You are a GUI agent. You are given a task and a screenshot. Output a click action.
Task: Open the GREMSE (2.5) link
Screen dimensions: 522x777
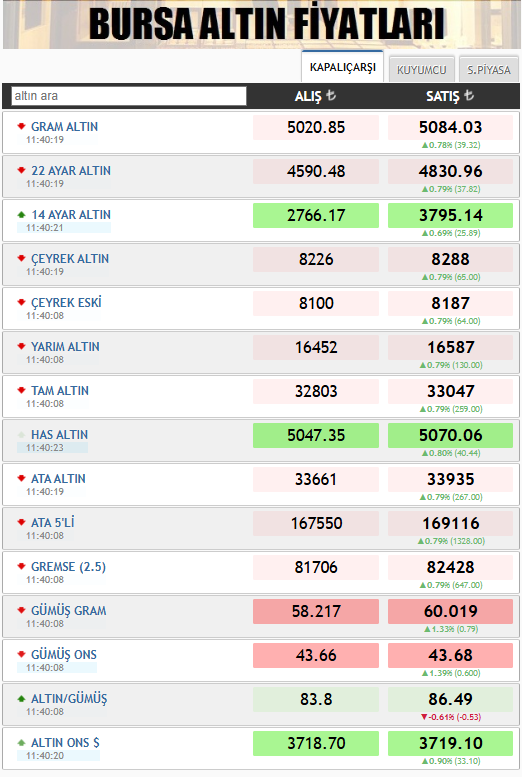click(x=68, y=566)
